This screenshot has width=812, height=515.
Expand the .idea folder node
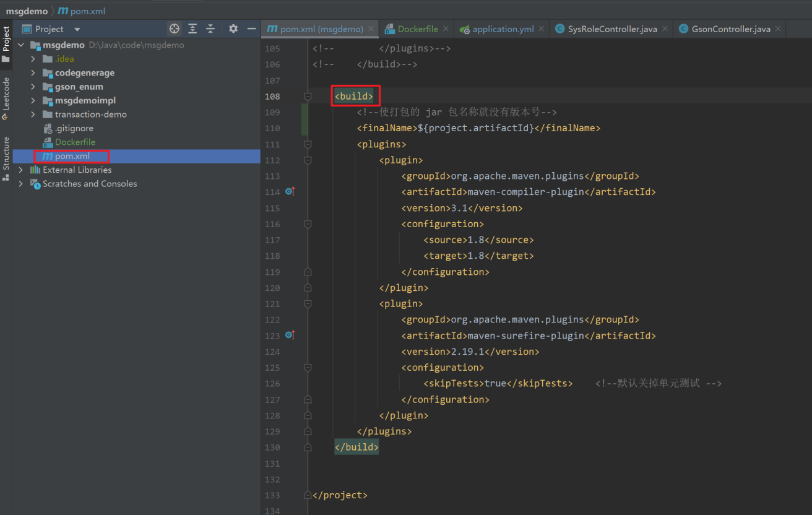coord(33,59)
